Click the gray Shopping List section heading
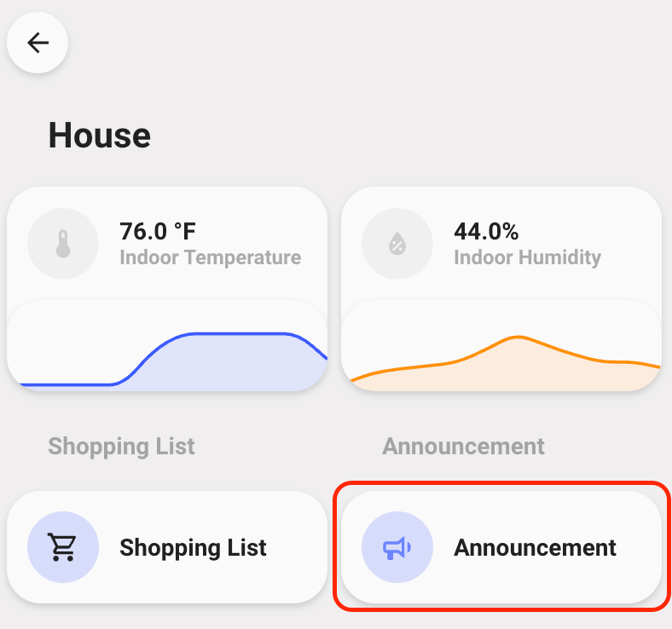672x629 pixels. point(121,446)
